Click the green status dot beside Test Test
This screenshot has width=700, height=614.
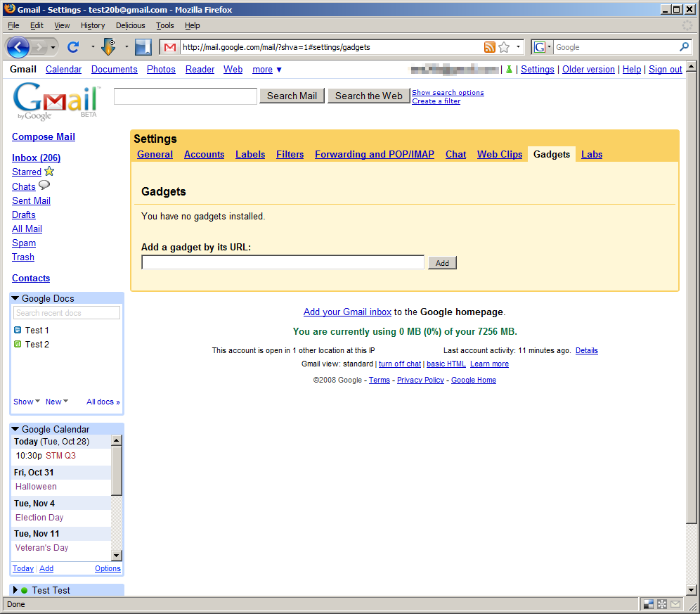[24, 590]
